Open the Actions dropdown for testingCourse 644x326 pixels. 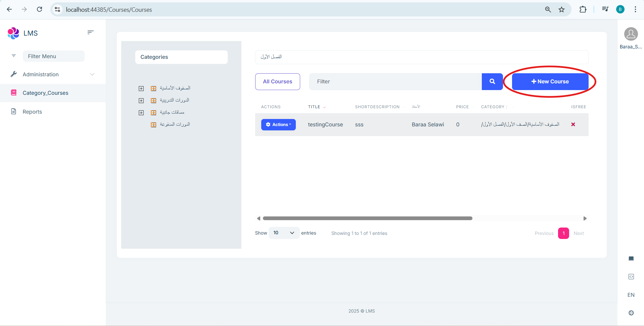coord(278,124)
